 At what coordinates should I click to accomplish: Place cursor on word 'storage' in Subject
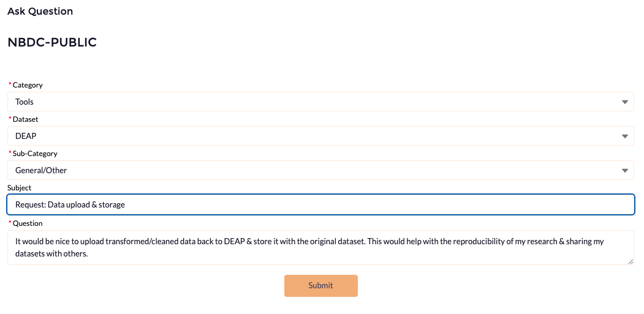coord(112,204)
